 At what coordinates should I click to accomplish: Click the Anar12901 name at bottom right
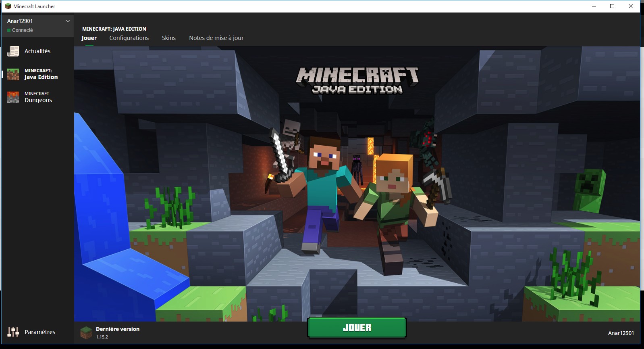(621, 333)
